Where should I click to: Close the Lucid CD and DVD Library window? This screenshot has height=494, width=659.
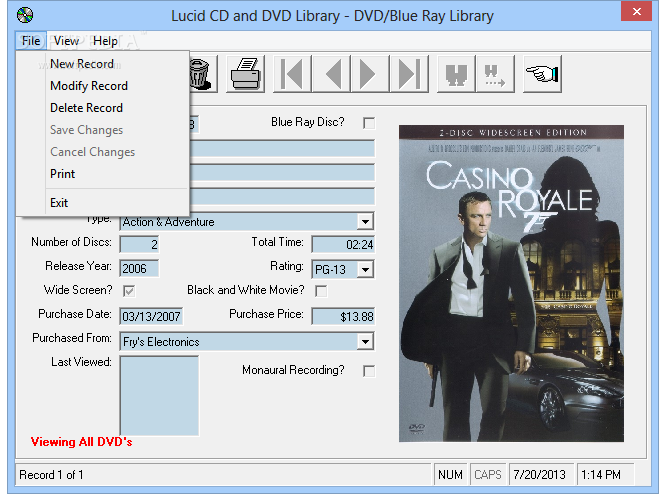[636, 11]
